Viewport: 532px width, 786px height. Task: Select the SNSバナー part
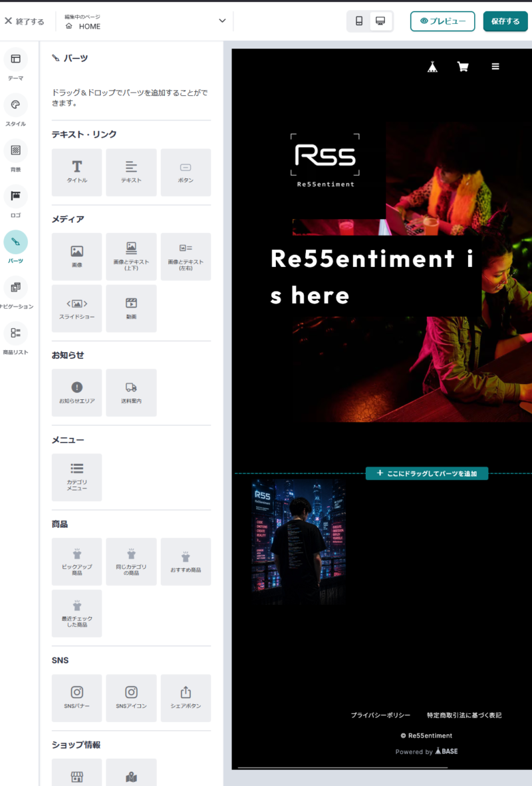[76, 697]
